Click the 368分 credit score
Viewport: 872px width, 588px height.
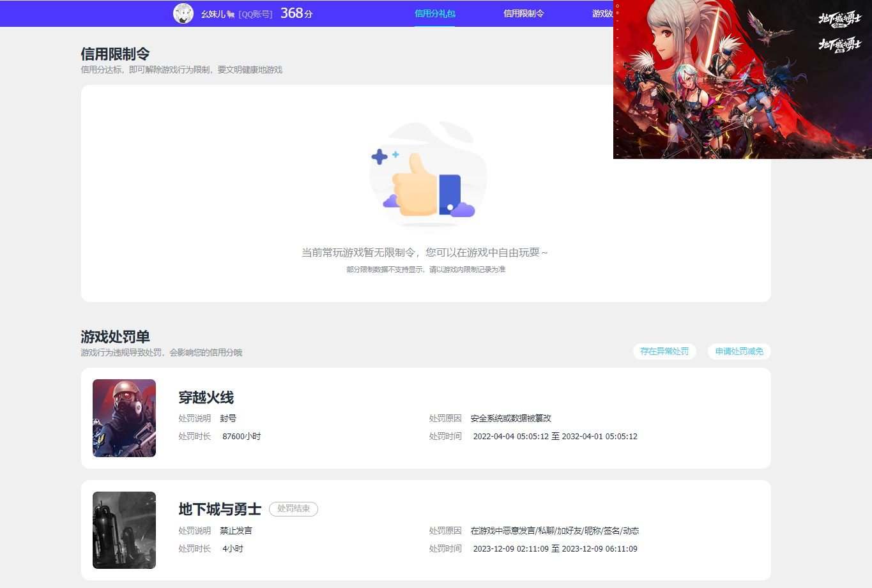point(296,13)
